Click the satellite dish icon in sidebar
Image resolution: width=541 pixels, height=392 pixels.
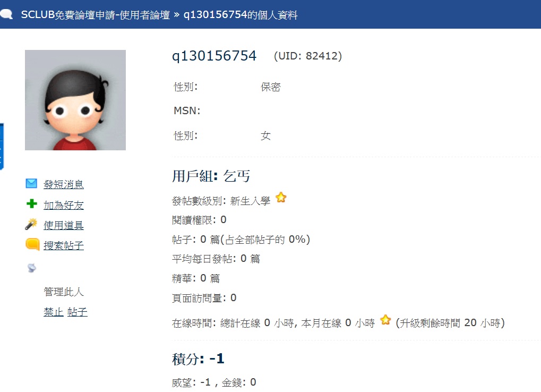pyautogui.click(x=31, y=268)
